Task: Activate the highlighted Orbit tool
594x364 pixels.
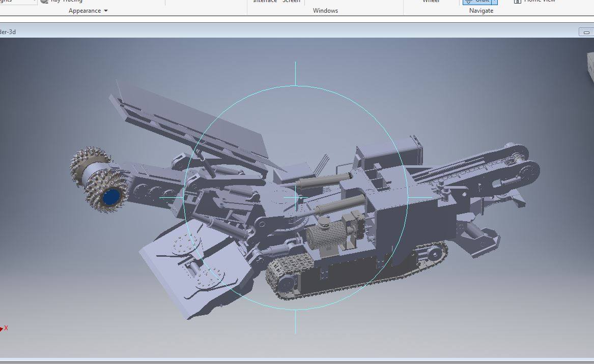Action: [478, 2]
